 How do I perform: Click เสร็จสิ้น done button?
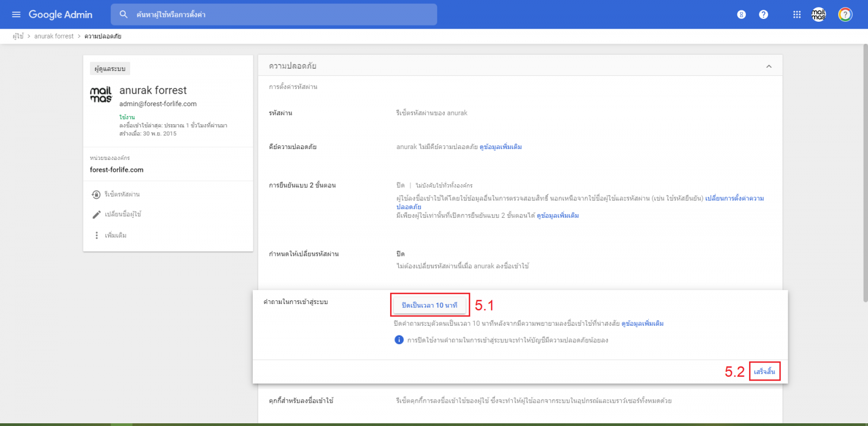pyautogui.click(x=764, y=371)
